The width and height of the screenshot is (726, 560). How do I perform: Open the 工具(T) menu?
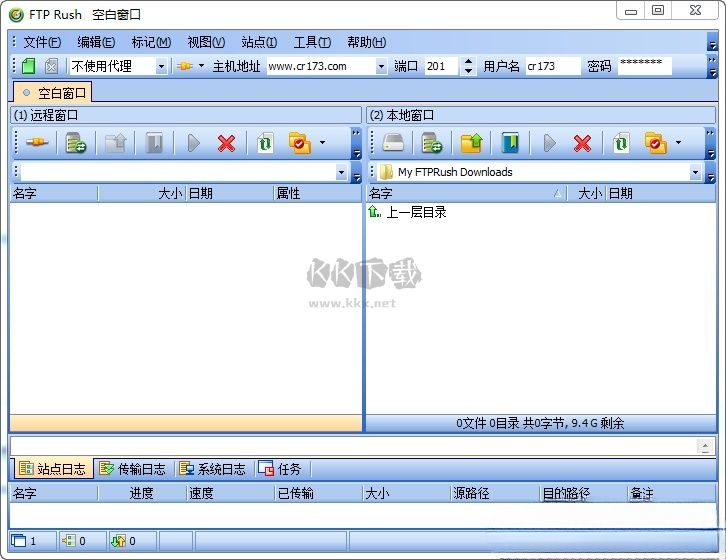click(x=312, y=42)
